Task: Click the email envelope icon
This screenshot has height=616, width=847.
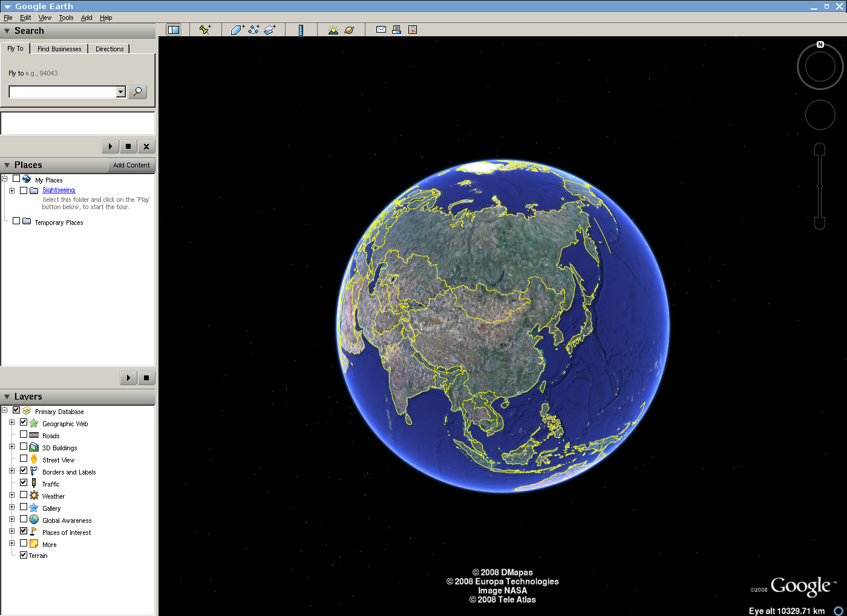Action: [x=381, y=29]
